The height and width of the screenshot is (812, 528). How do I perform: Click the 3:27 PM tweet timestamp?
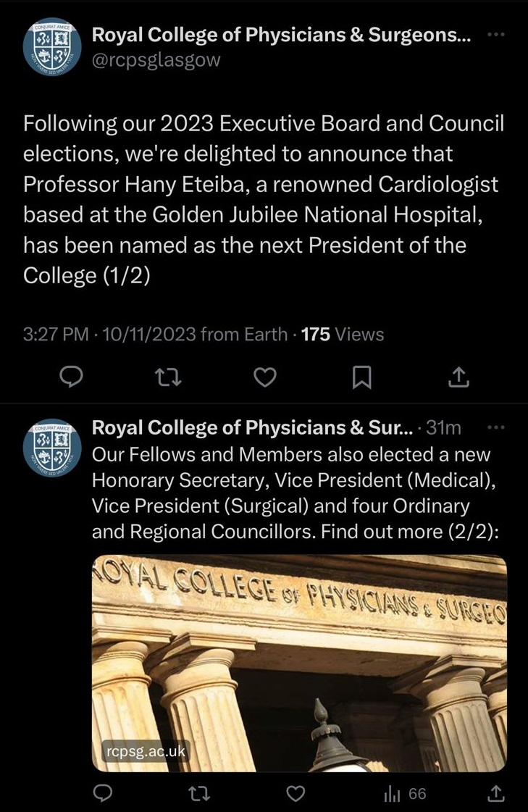56,334
